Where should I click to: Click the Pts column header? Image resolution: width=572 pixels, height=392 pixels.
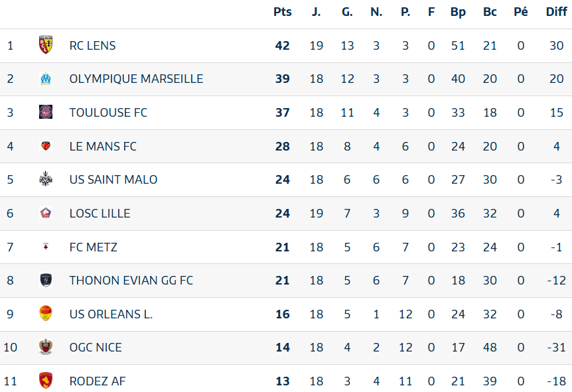283,12
